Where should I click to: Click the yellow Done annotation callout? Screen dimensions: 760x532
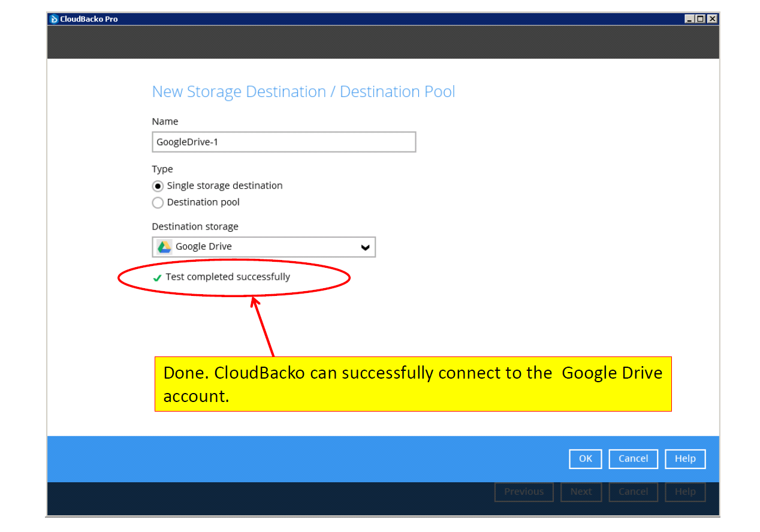(412, 384)
